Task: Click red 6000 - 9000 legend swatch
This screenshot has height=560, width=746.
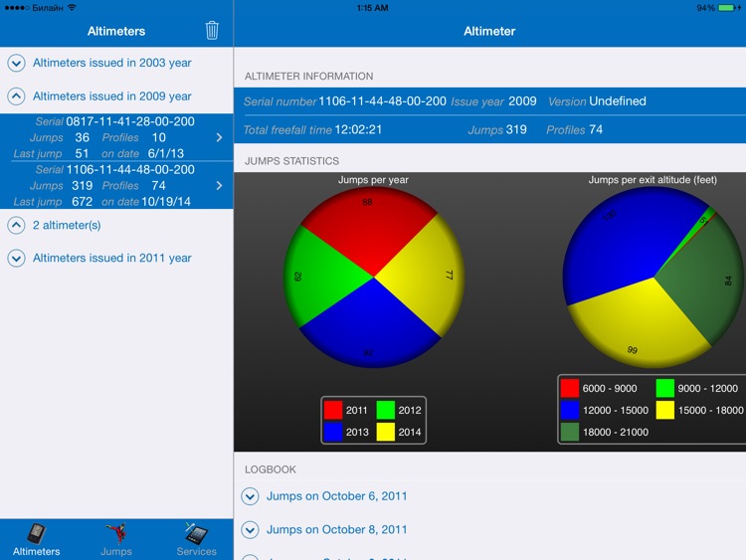Action: [x=570, y=388]
